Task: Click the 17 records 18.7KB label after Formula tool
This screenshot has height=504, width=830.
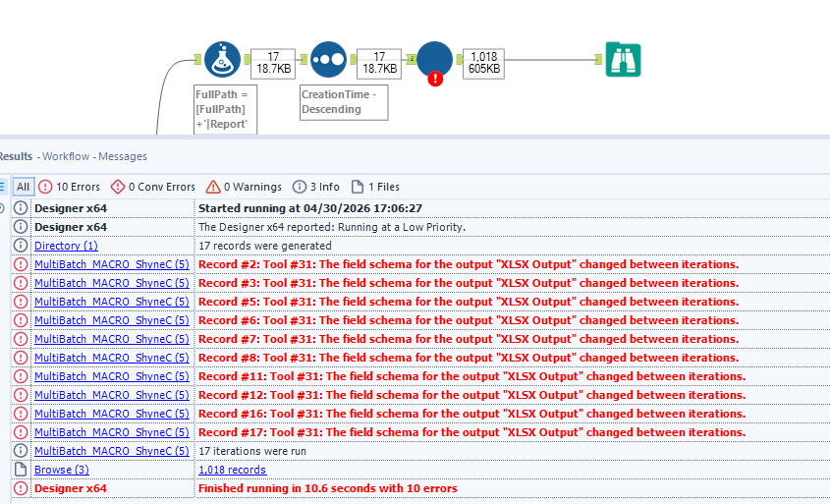Action: coord(273,64)
